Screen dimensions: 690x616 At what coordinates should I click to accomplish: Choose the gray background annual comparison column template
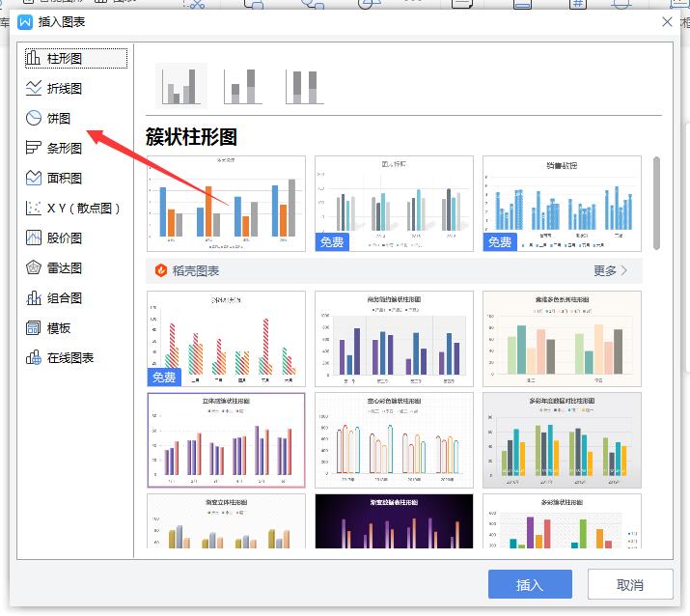click(x=562, y=440)
